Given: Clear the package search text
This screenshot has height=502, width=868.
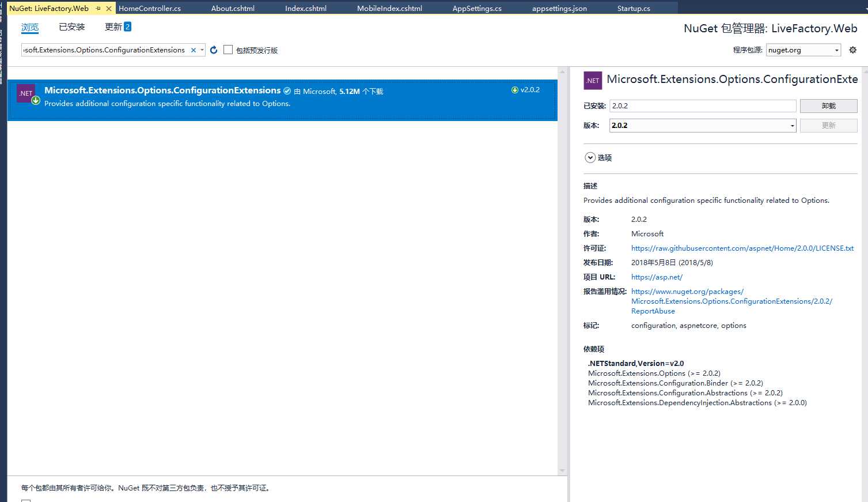Looking at the screenshot, I should click(194, 50).
